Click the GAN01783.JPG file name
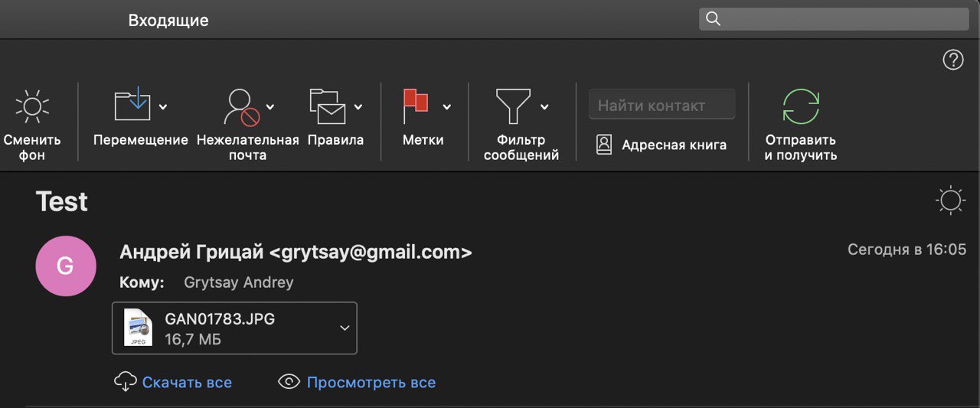 point(220,319)
